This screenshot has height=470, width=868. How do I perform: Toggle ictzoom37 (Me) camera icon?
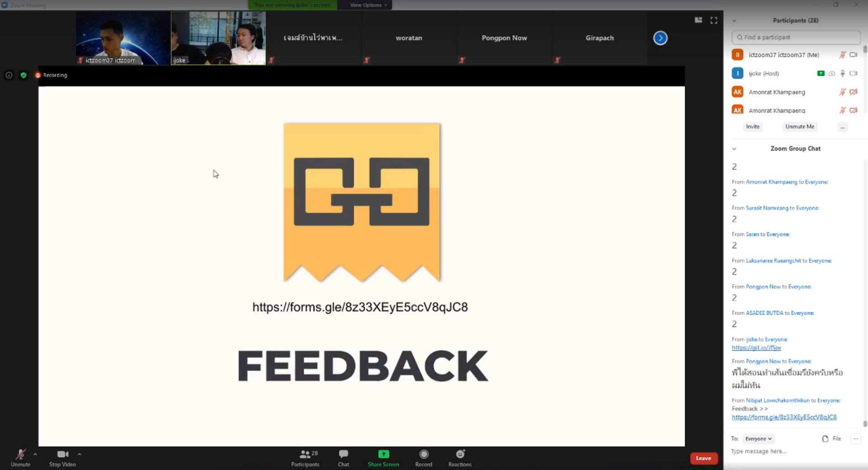854,55
